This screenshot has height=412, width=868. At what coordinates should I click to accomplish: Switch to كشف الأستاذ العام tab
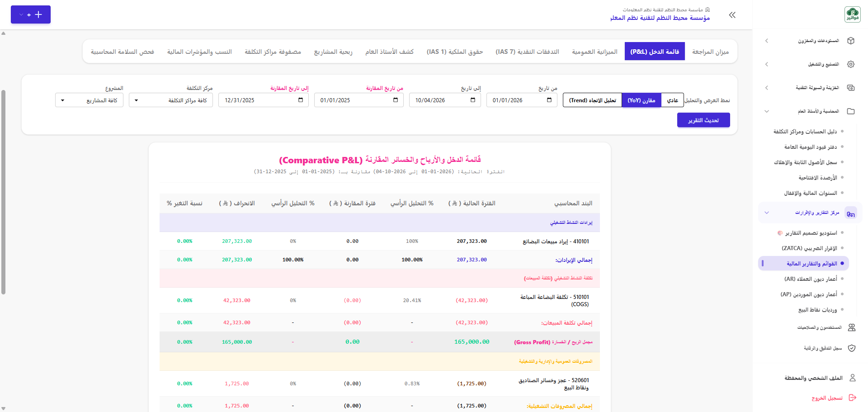(389, 52)
